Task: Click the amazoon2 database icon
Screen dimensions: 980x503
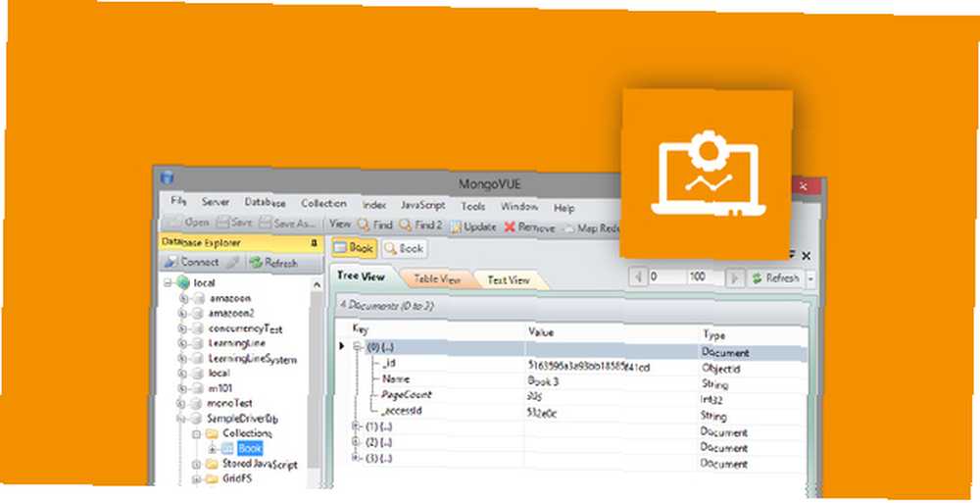Action: click(199, 313)
